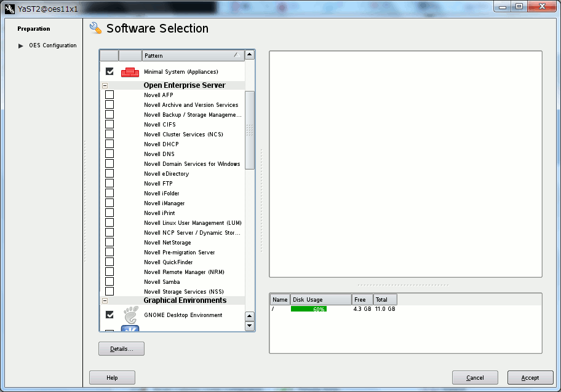Select the Minimal System (Appliances) label

[181, 72]
